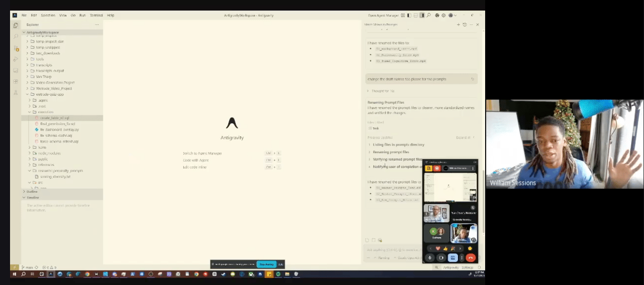This screenshot has height=285, width=644.
Task: Open chat history clock icon
Action: point(464,24)
